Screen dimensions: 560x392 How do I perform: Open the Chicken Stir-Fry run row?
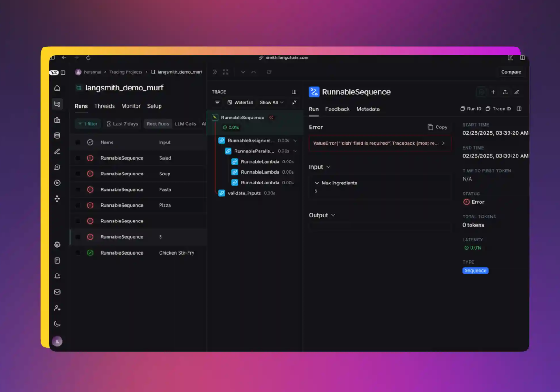point(138,253)
